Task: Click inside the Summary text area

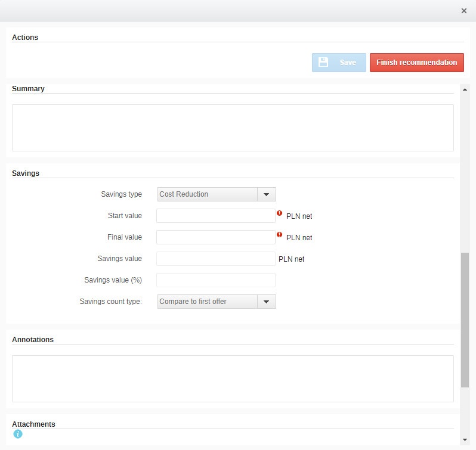Action: coord(233,128)
